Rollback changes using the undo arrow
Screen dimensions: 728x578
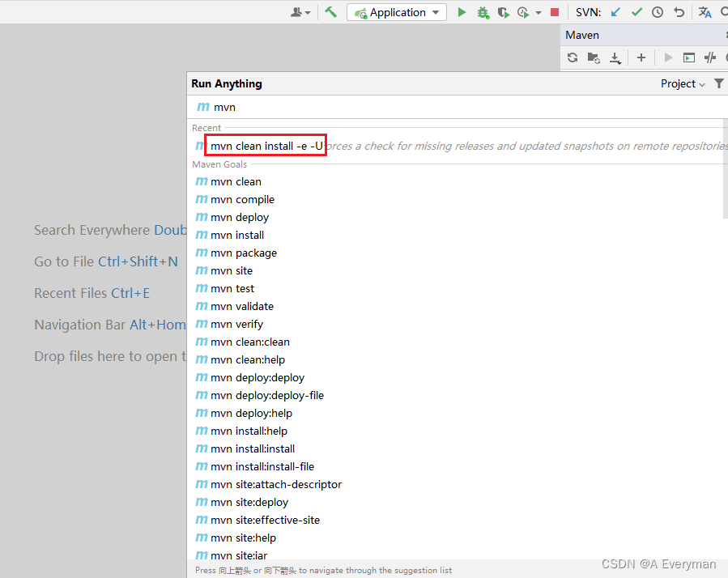coord(677,12)
